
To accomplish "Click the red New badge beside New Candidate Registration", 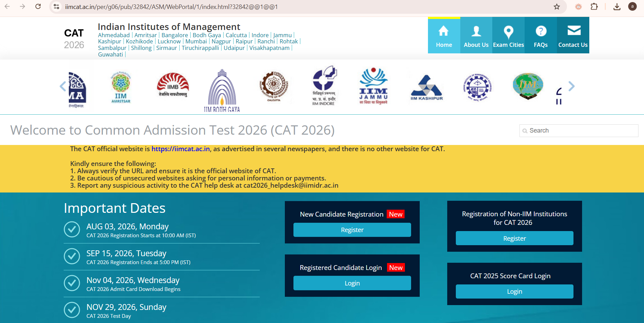I will tap(396, 214).
